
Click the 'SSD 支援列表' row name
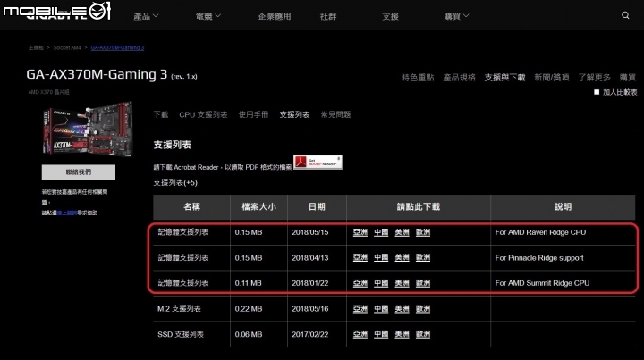tap(181, 334)
